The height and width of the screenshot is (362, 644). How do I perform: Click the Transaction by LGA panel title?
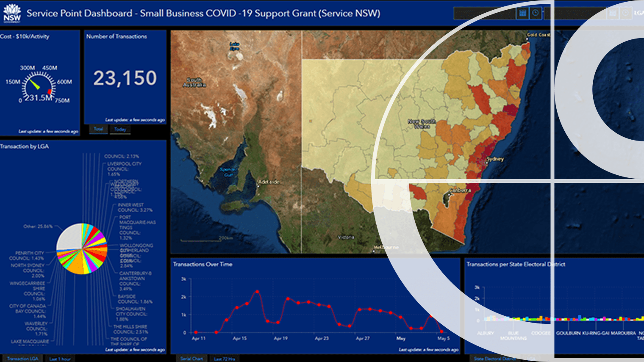tap(25, 146)
